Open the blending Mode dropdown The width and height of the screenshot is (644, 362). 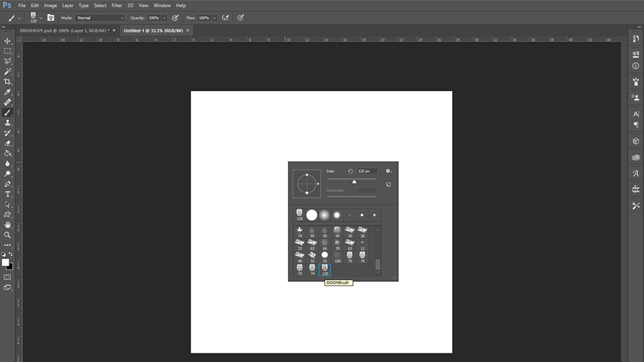(100, 17)
